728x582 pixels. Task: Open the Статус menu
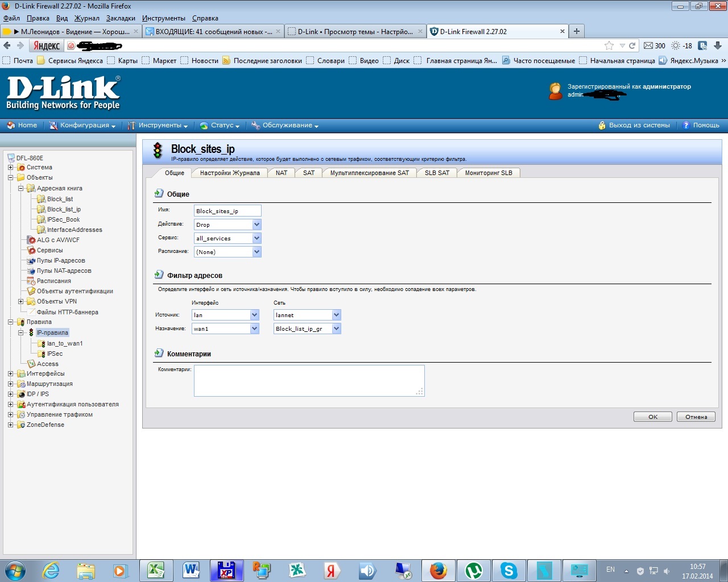point(220,125)
